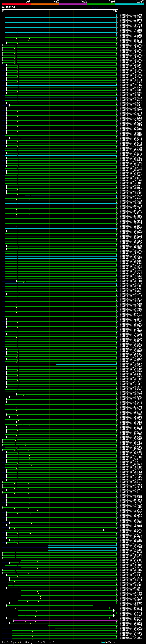This screenshot has height=644, width=146.
Task: Select hit label UniRef100_Q95PD5
Action: coord(131,369)
